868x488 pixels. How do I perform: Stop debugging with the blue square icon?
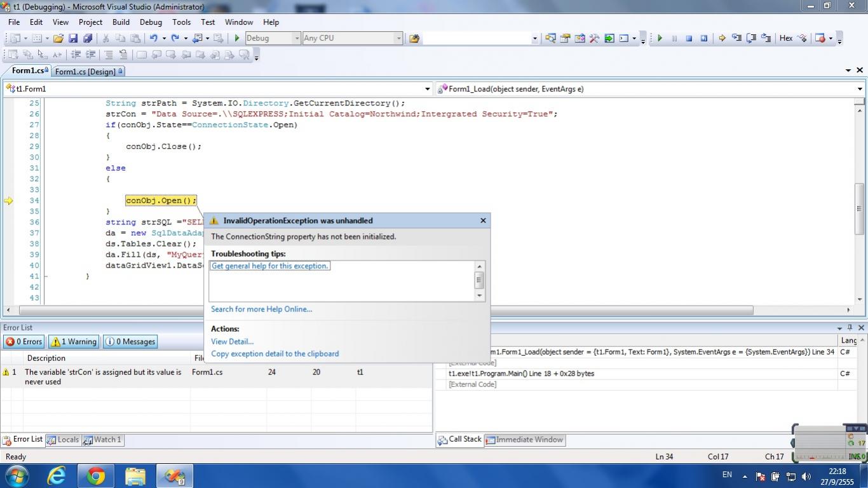click(689, 38)
